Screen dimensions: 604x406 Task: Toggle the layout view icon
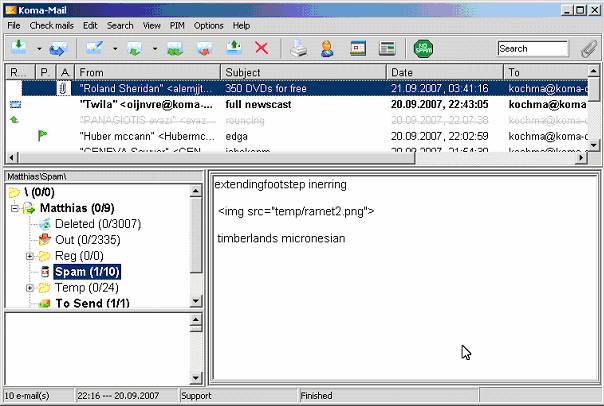tap(387, 49)
